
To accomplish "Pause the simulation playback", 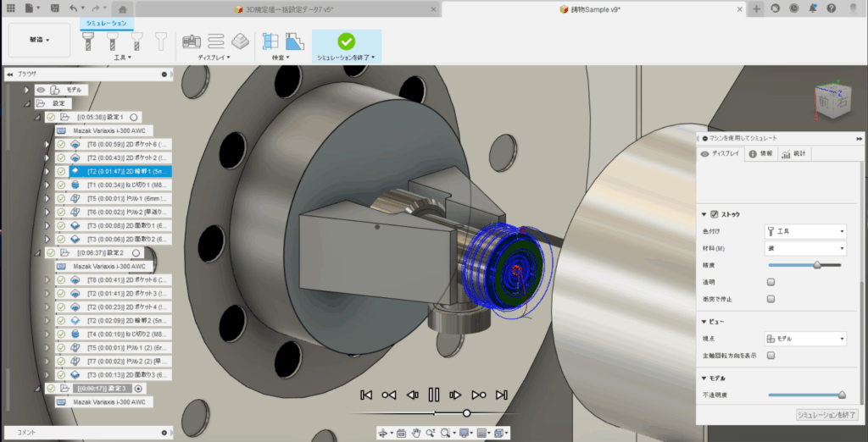I will 434,394.
